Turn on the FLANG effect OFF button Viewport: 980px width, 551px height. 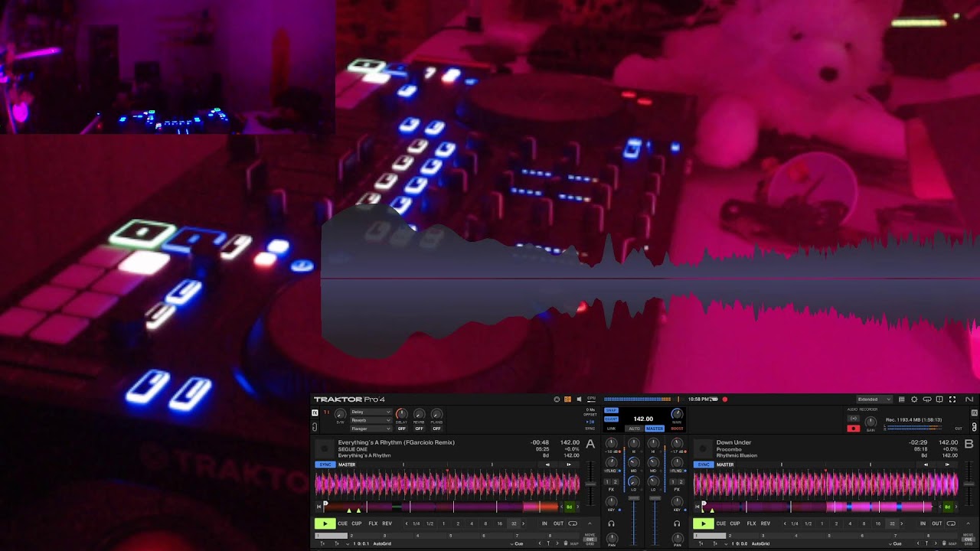[436, 429]
